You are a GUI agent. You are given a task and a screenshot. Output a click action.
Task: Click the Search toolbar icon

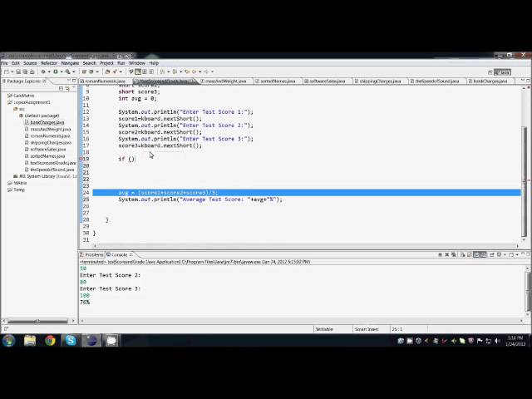click(115, 71)
